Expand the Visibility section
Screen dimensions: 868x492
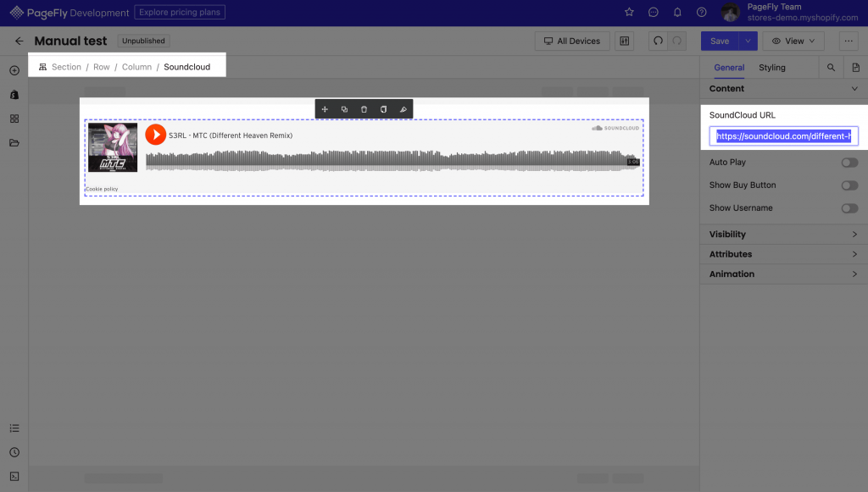[783, 235]
